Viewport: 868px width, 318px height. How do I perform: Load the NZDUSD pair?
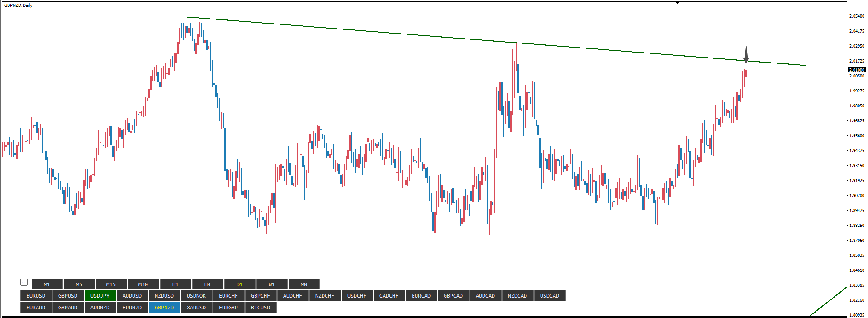(x=165, y=296)
